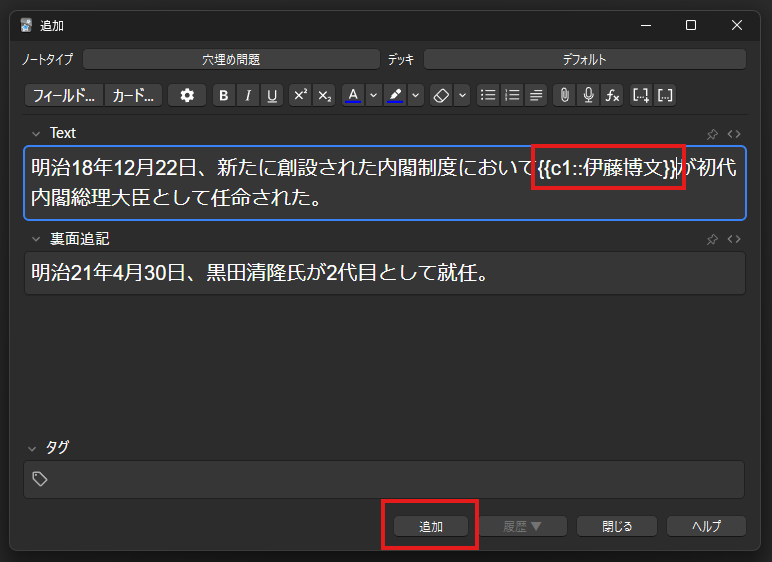Click the 追加 add button
Image resolution: width=772 pixels, height=562 pixels.
[431, 527]
